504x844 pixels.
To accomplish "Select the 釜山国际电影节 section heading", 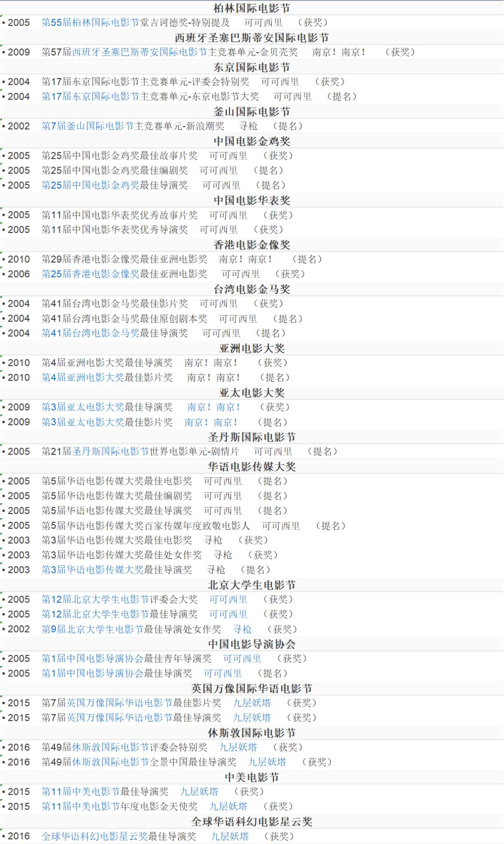I will pos(252,112).
